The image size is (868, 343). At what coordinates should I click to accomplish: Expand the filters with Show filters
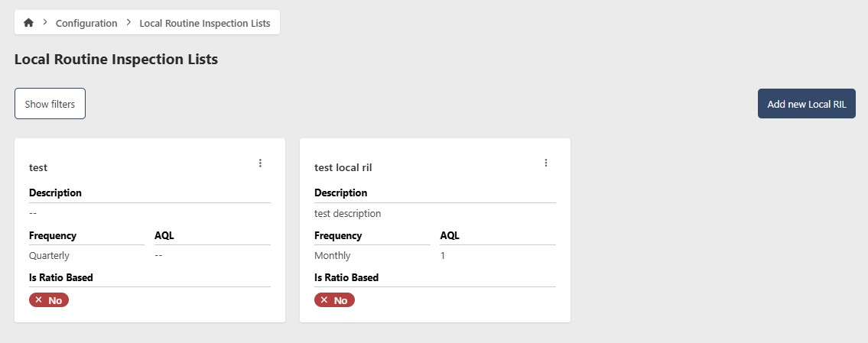pyautogui.click(x=50, y=104)
